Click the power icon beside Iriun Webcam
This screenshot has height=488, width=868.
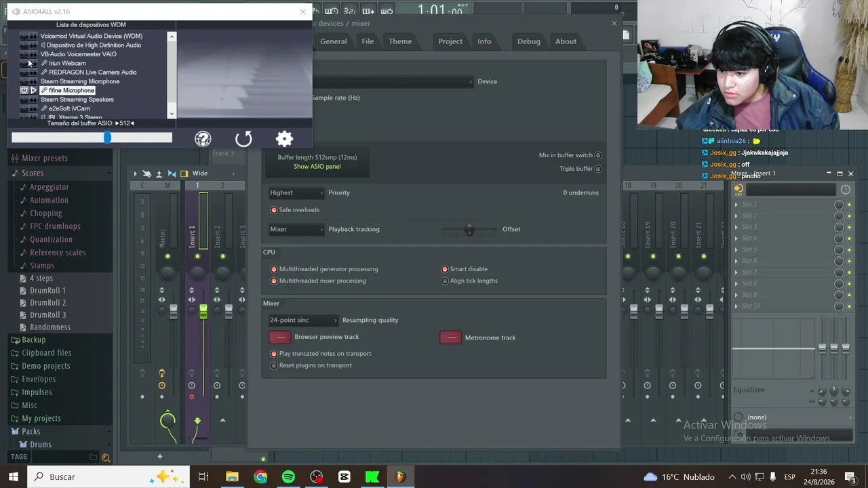[x=24, y=63]
